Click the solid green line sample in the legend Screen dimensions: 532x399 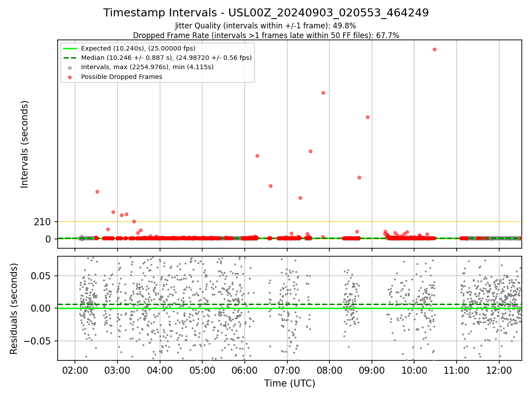[70, 48]
